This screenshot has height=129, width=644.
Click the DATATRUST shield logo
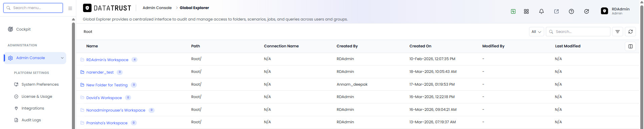87,8
